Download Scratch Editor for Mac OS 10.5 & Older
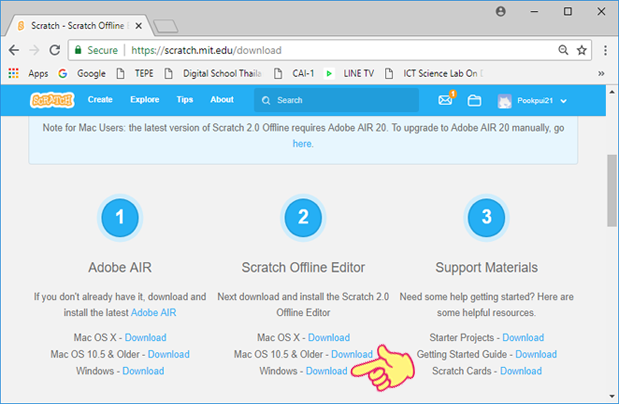The width and height of the screenshot is (619, 404). pyautogui.click(x=352, y=354)
